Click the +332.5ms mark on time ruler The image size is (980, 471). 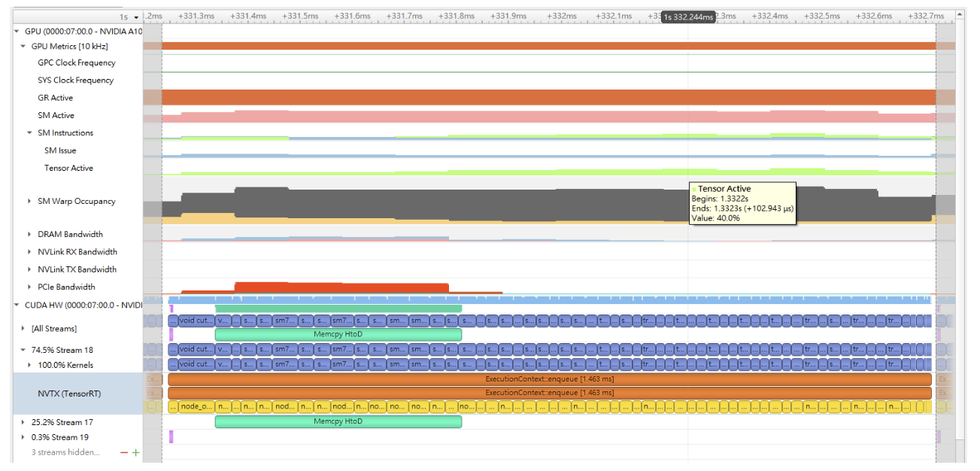821,16
